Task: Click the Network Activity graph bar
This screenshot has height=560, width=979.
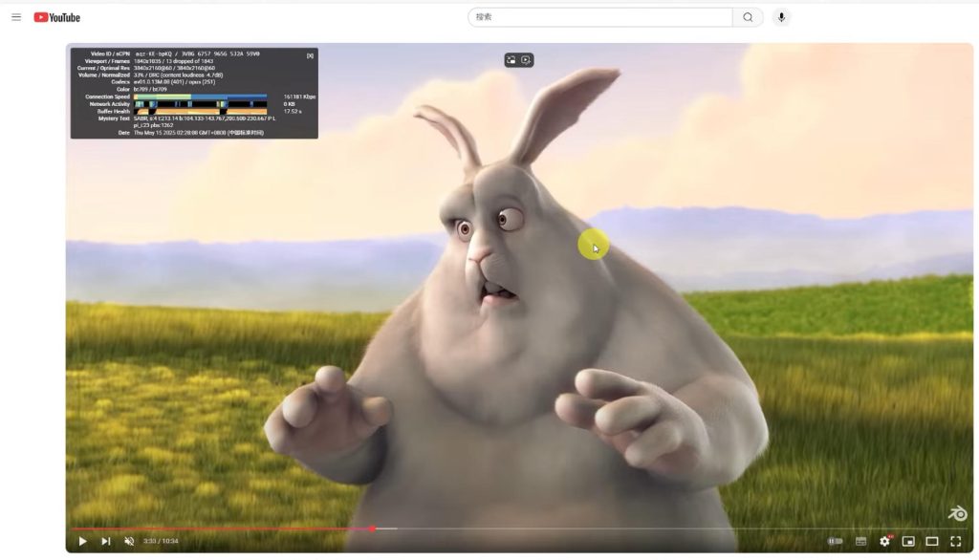Action: (x=200, y=104)
